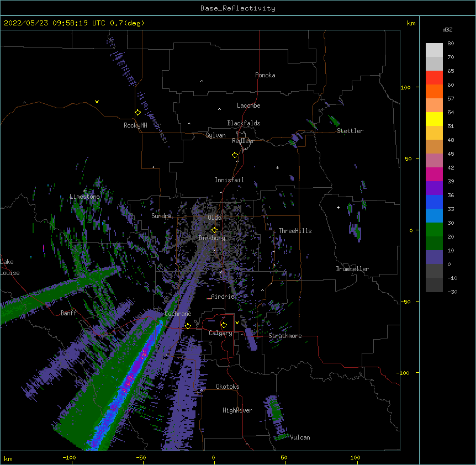Click the yellow V marker northwest of RockyMH
The width and height of the screenshot is (476, 465).
tap(97, 102)
